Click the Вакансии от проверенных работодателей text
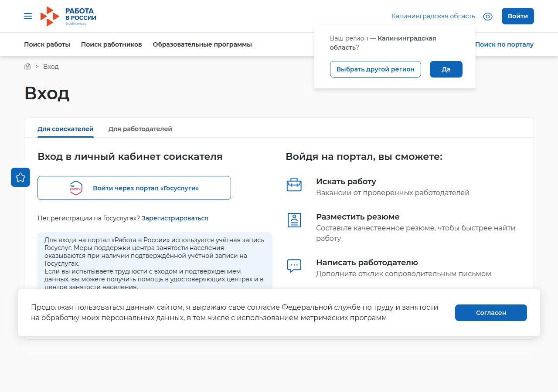Viewport: 558px width, 392px height. (x=393, y=193)
